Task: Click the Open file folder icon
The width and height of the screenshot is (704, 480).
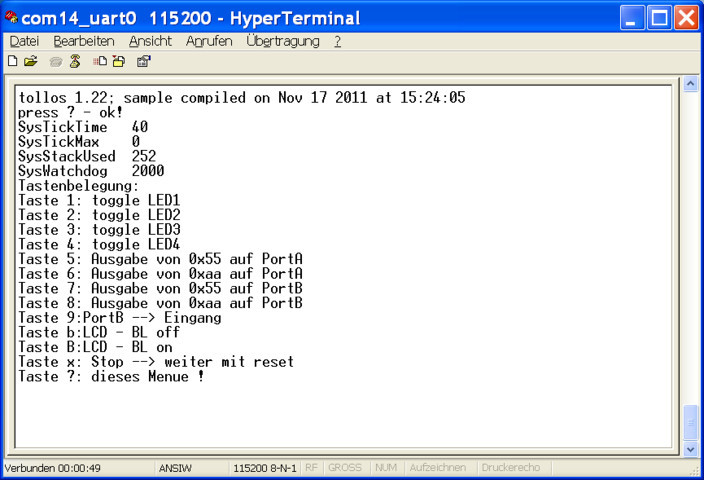Action: 31,61
